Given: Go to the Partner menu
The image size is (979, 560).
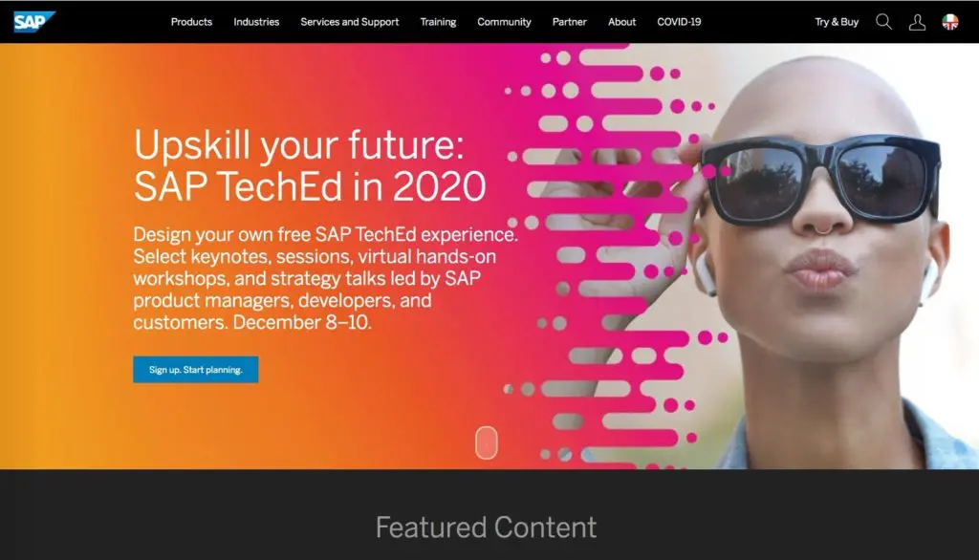Looking at the screenshot, I should 570,22.
